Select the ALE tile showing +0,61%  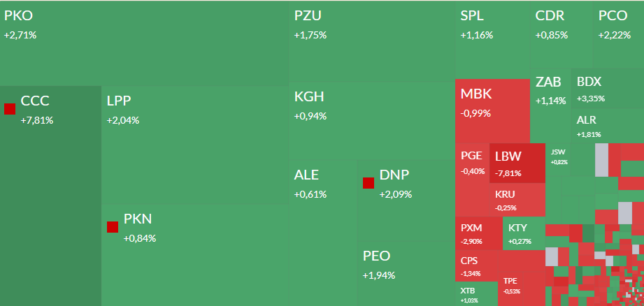click(323, 183)
